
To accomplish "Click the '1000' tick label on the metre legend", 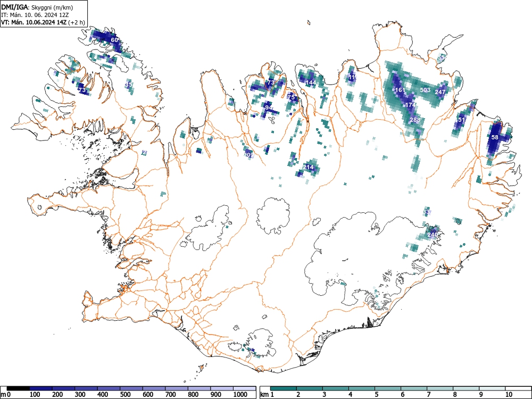I will coord(240,394).
